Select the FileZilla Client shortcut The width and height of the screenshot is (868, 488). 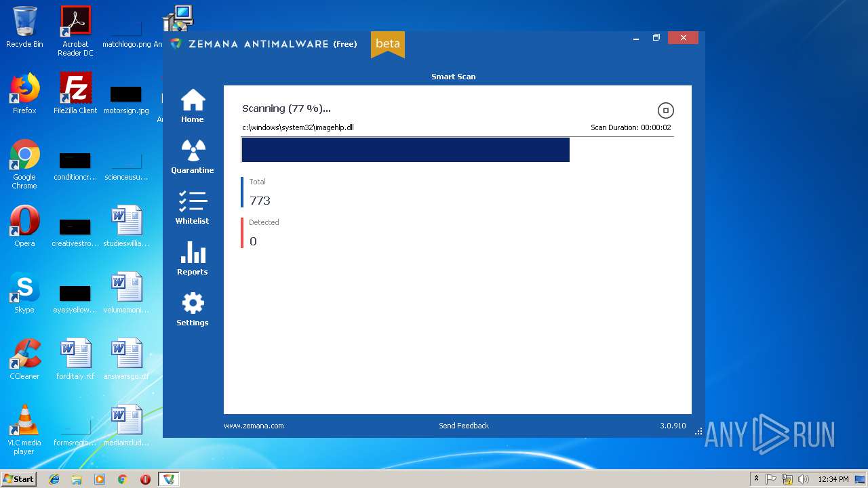pos(75,94)
